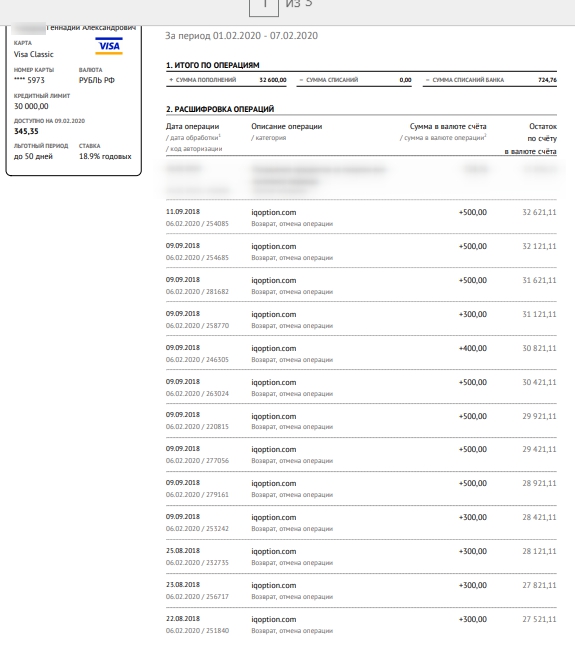Select the balance "31 121,11"
The image size is (575, 649).
point(539,314)
